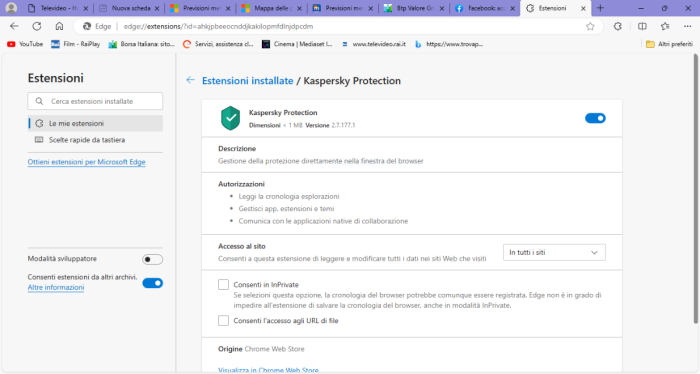Open www.televideo.rai.it bookmark
This screenshot has height=374, width=700.
click(x=374, y=44)
